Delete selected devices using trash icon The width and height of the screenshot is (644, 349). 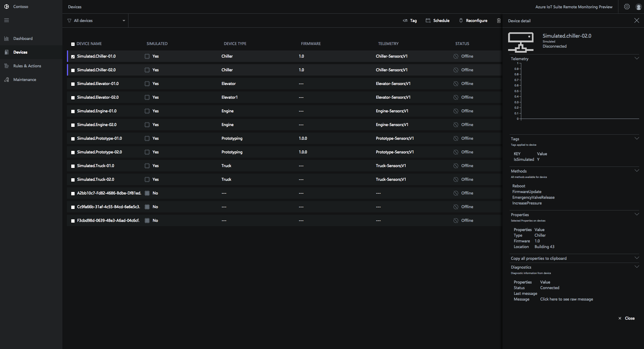(499, 20)
